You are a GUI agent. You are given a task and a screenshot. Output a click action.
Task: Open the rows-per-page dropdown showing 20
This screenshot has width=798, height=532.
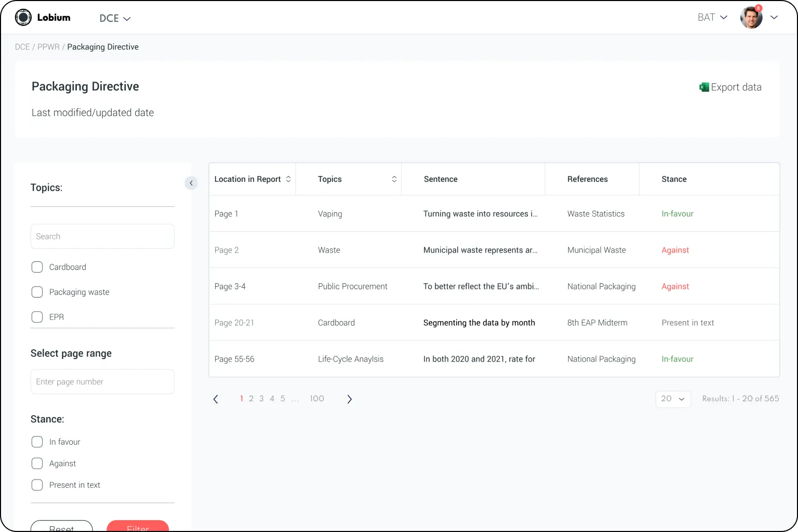coord(673,399)
